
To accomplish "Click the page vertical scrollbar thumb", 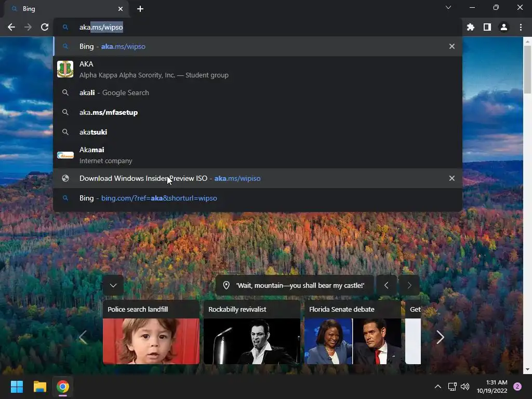I will tap(527, 70).
